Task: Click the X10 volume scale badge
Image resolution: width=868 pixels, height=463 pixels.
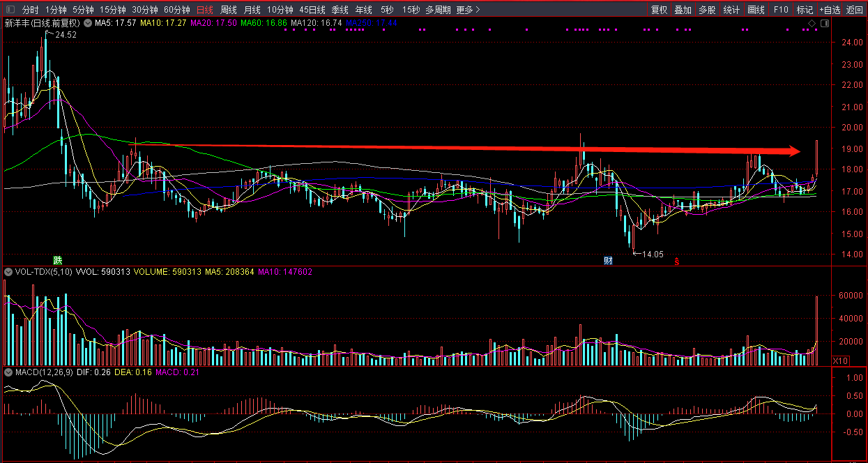Action: point(842,360)
